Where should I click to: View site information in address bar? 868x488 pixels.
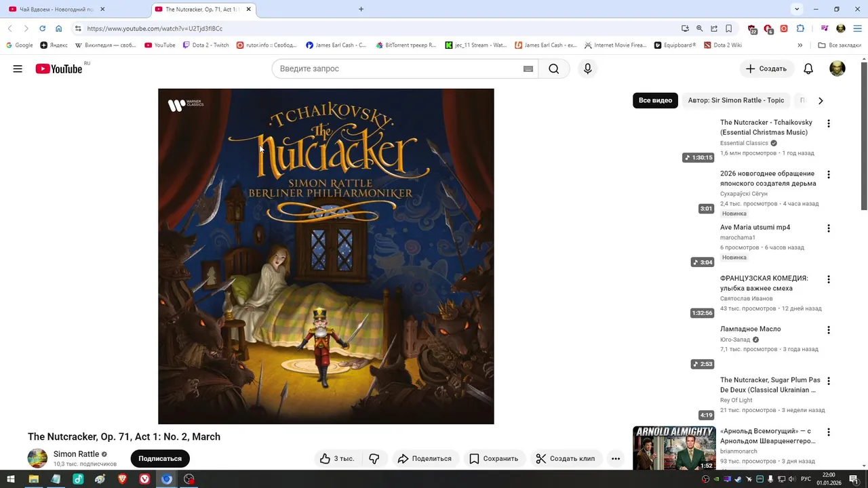pyautogui.click(x=78, y=28)
